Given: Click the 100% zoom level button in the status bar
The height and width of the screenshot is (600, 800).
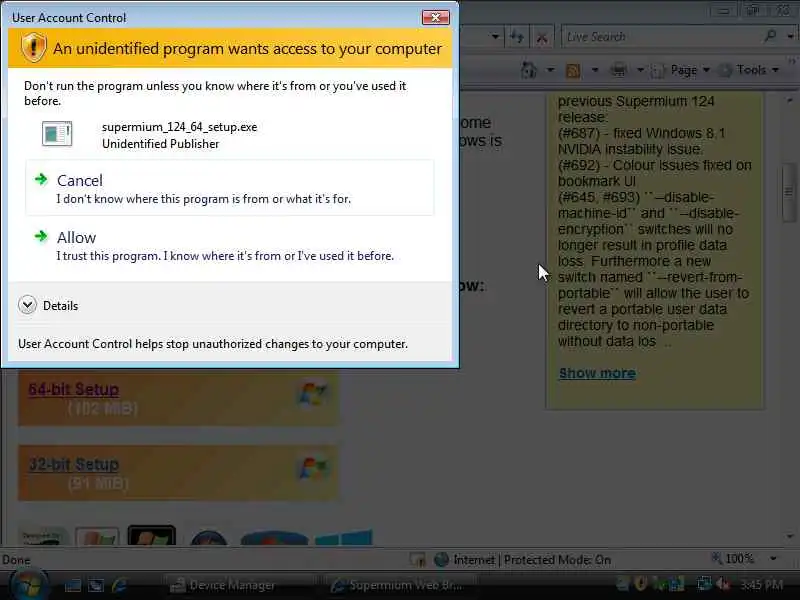Looking at the screenshot, I should coord(733,559).
